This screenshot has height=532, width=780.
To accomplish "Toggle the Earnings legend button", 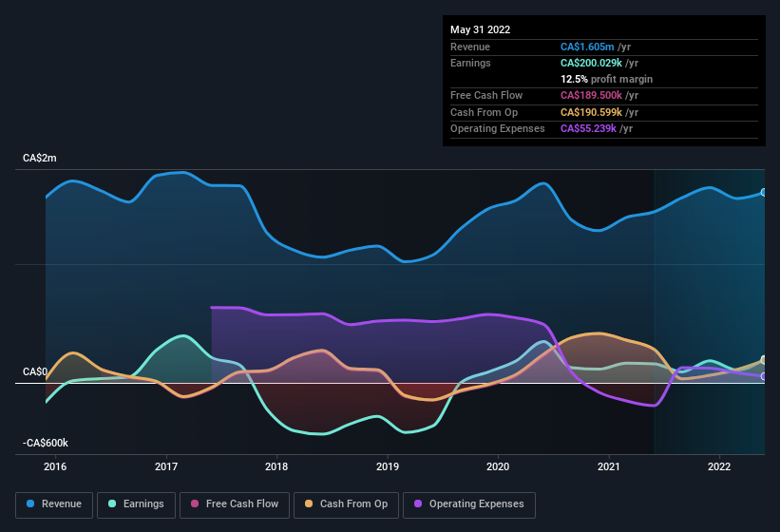I will coord(136,504).
